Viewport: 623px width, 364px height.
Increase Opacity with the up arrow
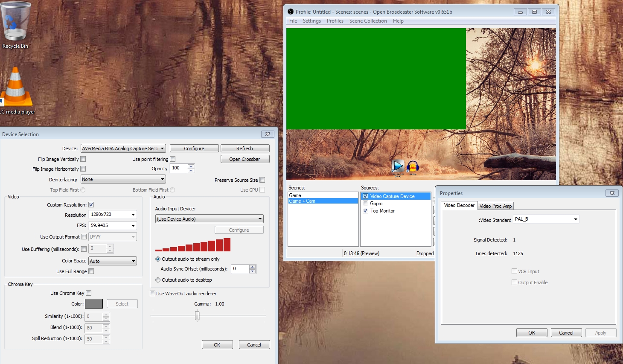pos(191,166)
